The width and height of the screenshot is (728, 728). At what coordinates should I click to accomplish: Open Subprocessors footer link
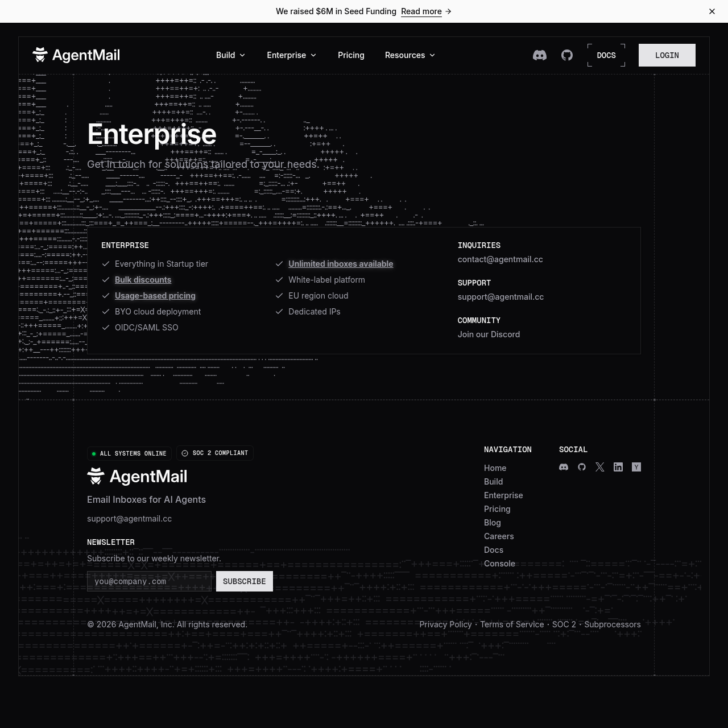613,624
